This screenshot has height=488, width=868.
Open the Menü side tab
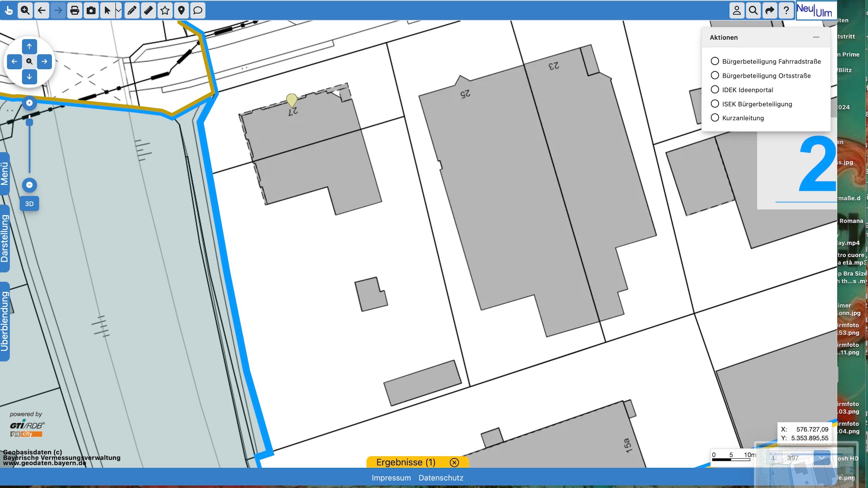[x=4, y=174]
